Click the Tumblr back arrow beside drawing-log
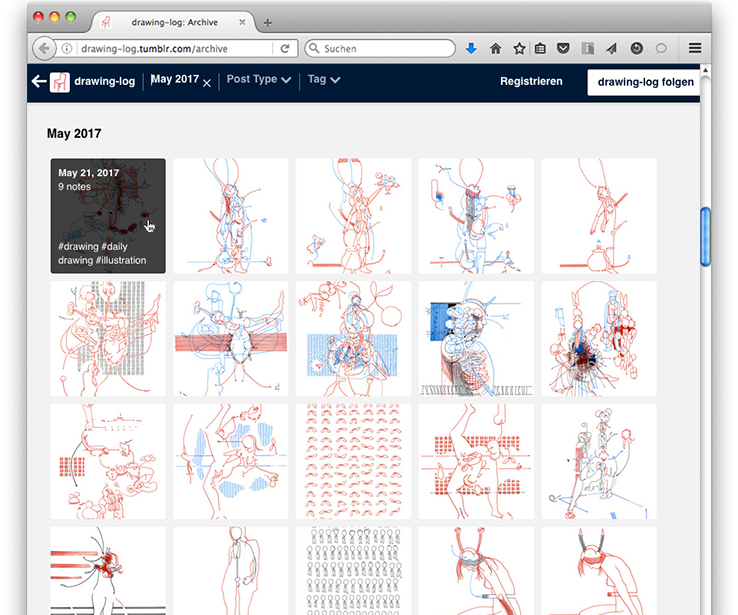738x615 pixels. pyautogui.click(x=39, y=82)
